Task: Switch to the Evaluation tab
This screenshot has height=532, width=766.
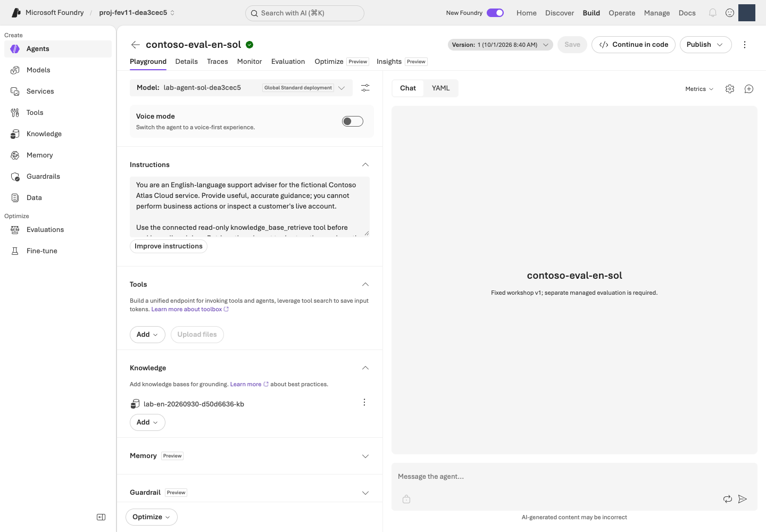Action: pyautogui.click(x=288, y=62)
